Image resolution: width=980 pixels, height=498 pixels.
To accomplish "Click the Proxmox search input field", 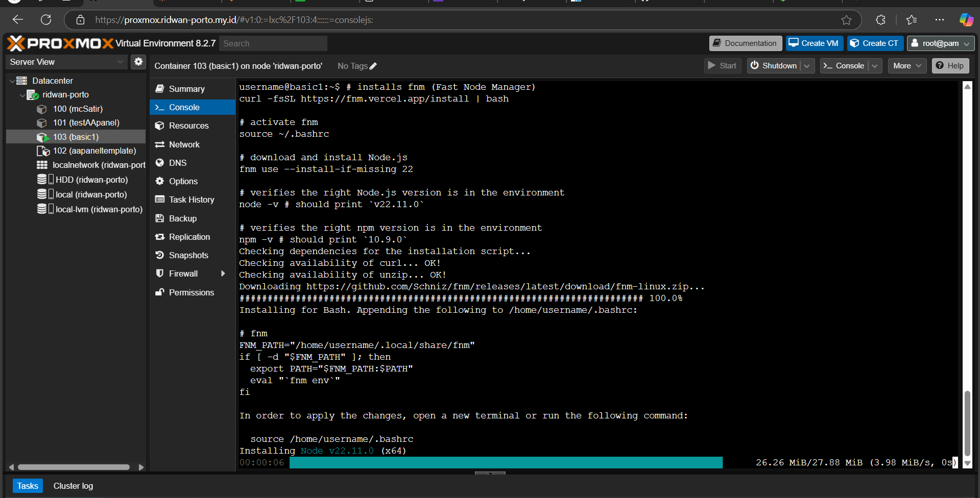I will (273, 43).
